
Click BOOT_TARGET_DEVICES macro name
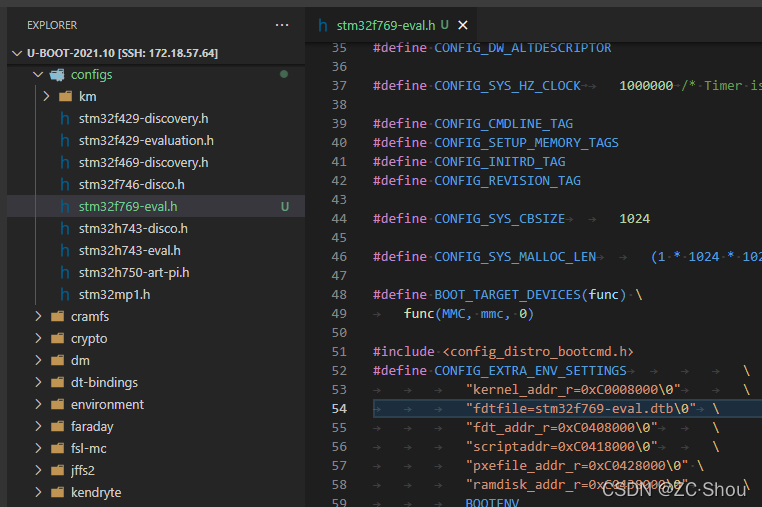[x=507, y=295]
